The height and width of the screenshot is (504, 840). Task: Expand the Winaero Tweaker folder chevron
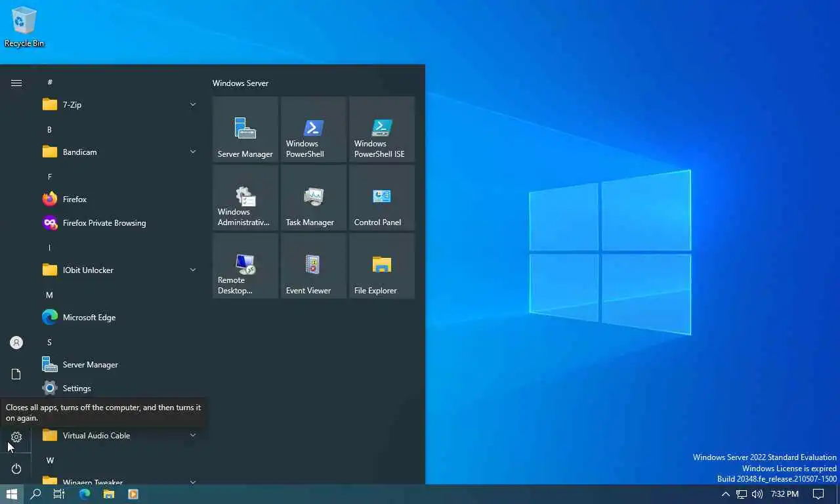(x=193, y=482)
